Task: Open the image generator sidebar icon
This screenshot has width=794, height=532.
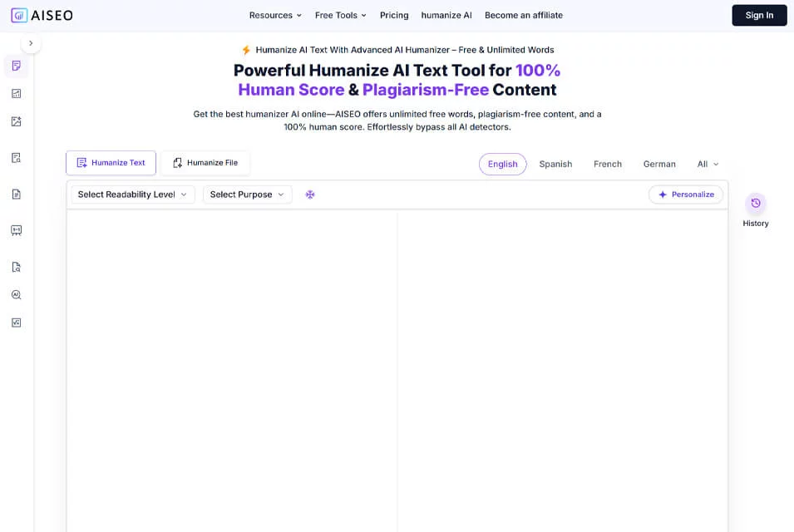Action: (16, 121)
